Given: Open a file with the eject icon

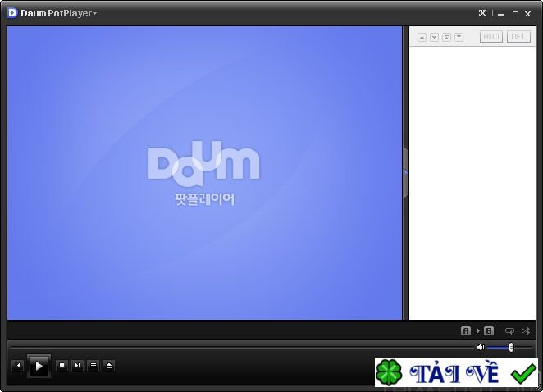Looking at the screenshot, I should coord(109,365).
